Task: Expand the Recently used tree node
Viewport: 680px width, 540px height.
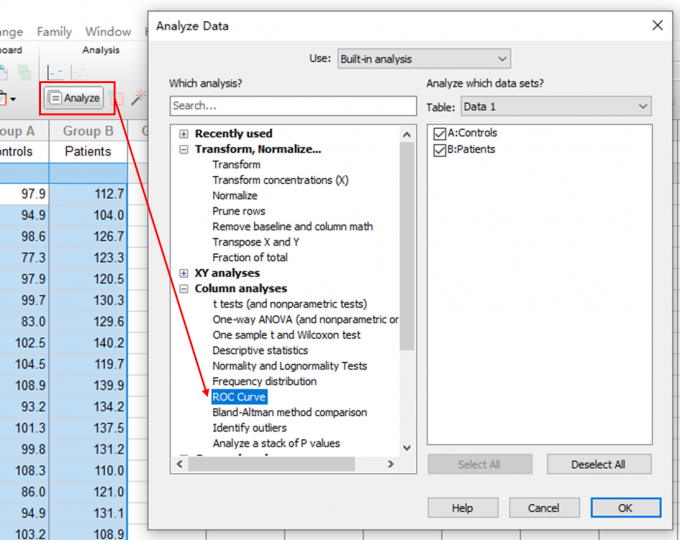Action: point(184,134)
